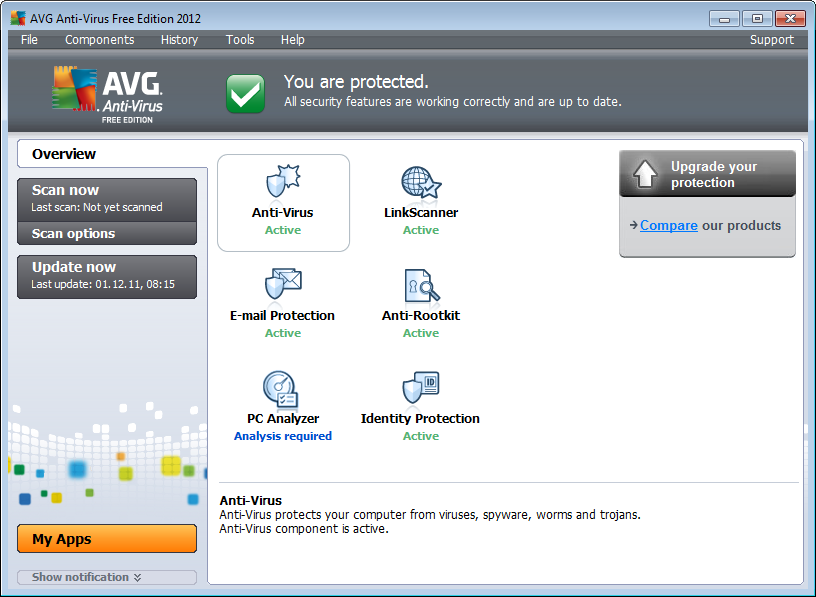This screenshot has height=597, width=816.
Task: Click the green protection status checkmark icon
Action: [x=245, y=93]
